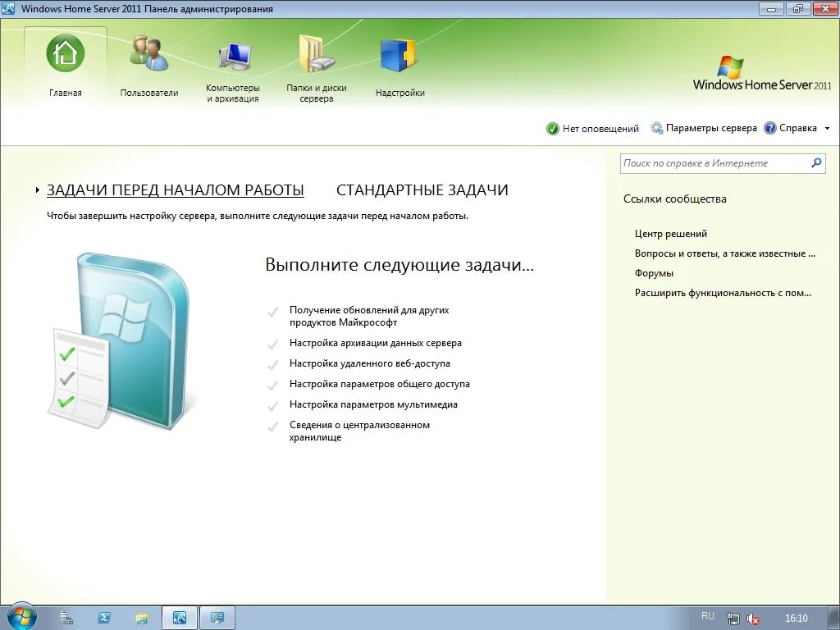Image resolution: width=840 pixels, height=630 pixels.
Task: Click the Ссылки сообщества heading
Action: click(x=675, y=199)
